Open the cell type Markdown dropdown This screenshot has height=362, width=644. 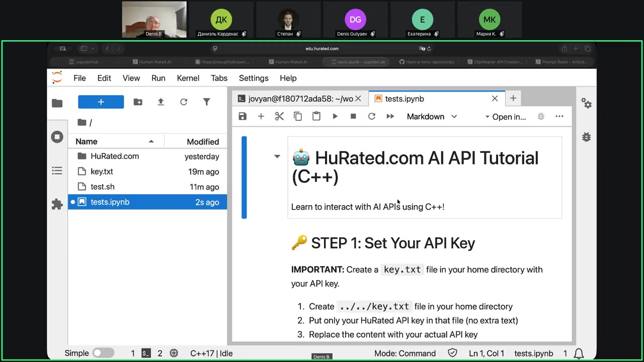pos(432,117)
